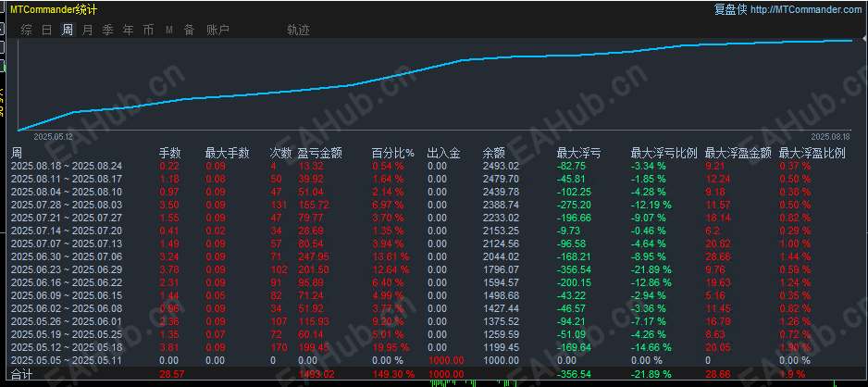868x387 pixels.
Task: Select the 2025.07.21 ~ 2025.07.27 week row
Action: 438,218
